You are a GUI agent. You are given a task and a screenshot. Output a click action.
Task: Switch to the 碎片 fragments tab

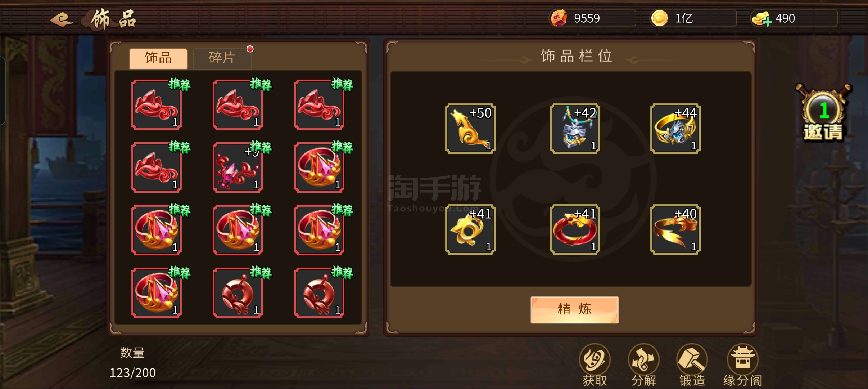pos(222,58)
